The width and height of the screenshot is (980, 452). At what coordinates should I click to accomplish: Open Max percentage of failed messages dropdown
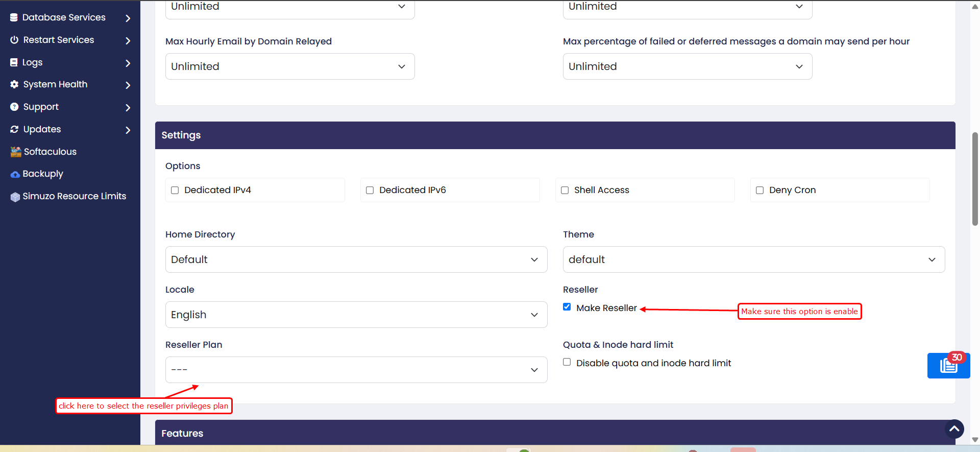pyautogui.click(x=688, y=66)
